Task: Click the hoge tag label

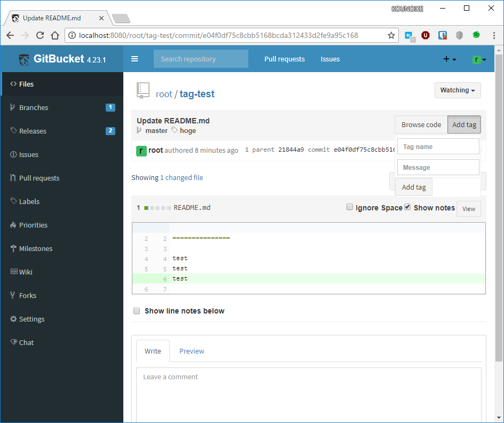Action: pos(188,130)
